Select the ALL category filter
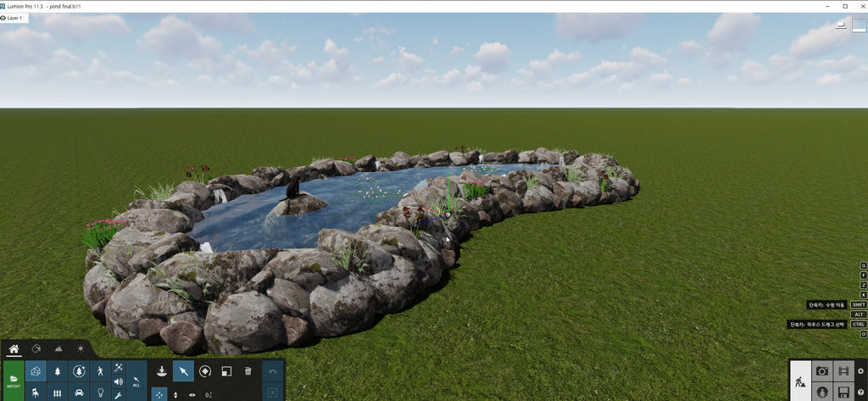The image size is (868, 401). [x=136, y=382]
